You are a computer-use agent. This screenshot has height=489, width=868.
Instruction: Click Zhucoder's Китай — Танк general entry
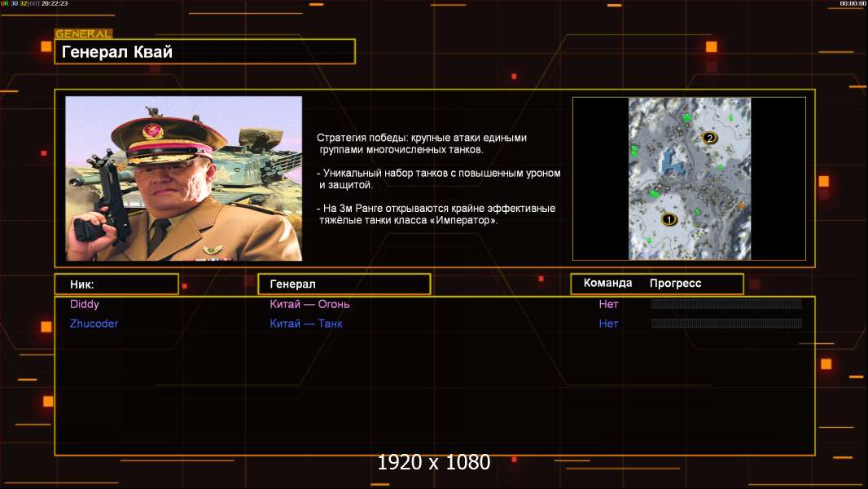point(306,324)
